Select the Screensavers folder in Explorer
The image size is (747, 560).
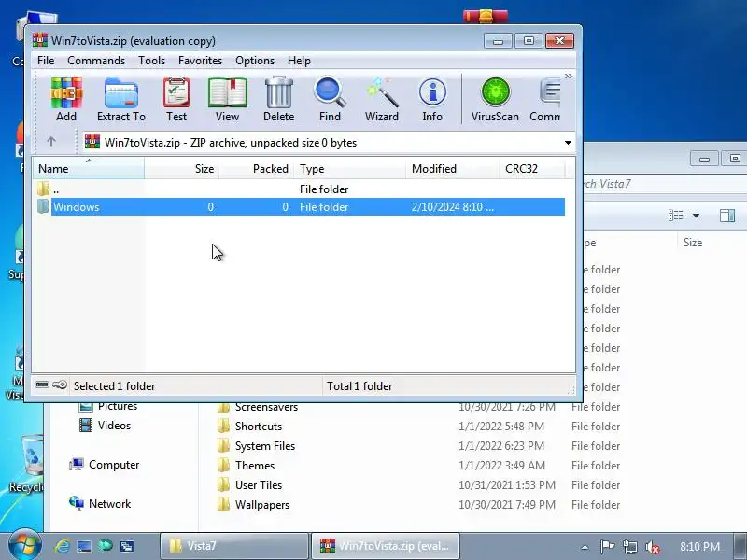click(258, 407)
